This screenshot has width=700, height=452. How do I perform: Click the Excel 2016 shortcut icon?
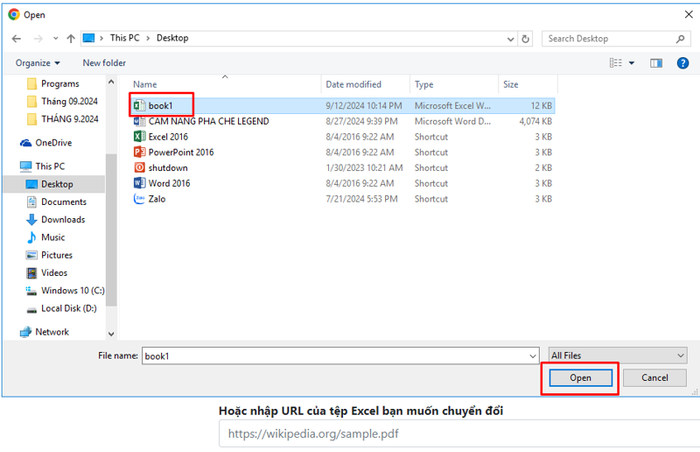pos(139,137)
